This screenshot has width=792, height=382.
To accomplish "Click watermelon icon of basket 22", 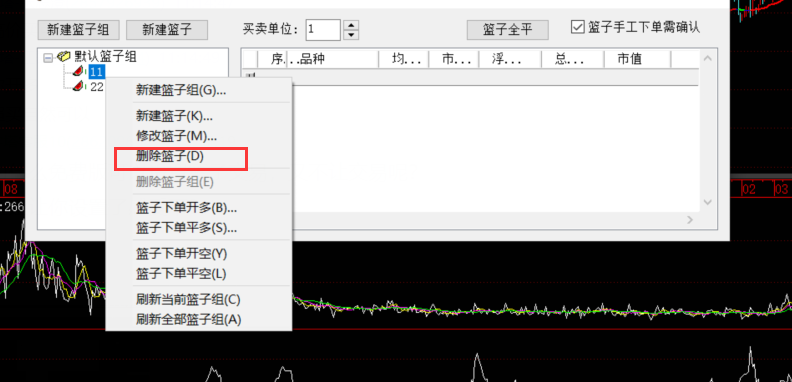I will 77,86.
